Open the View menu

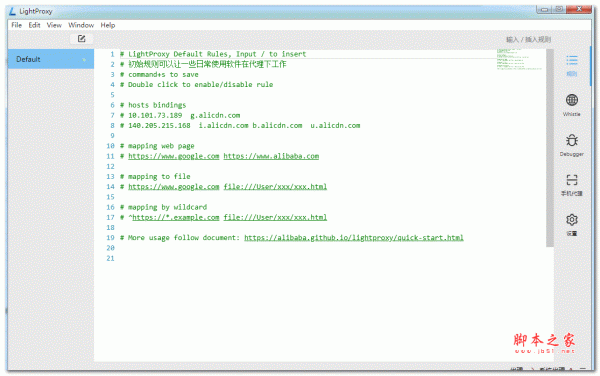click(x=54, y=25)
